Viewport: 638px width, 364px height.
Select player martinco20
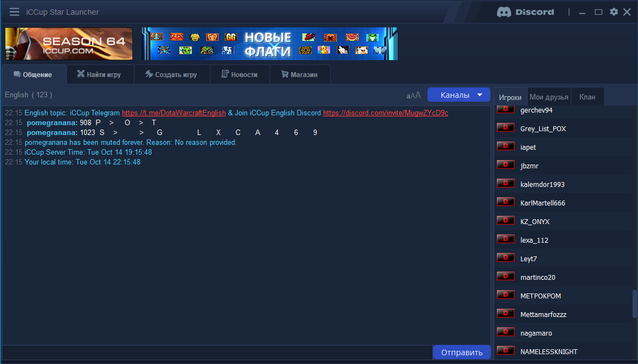point(538,277)
